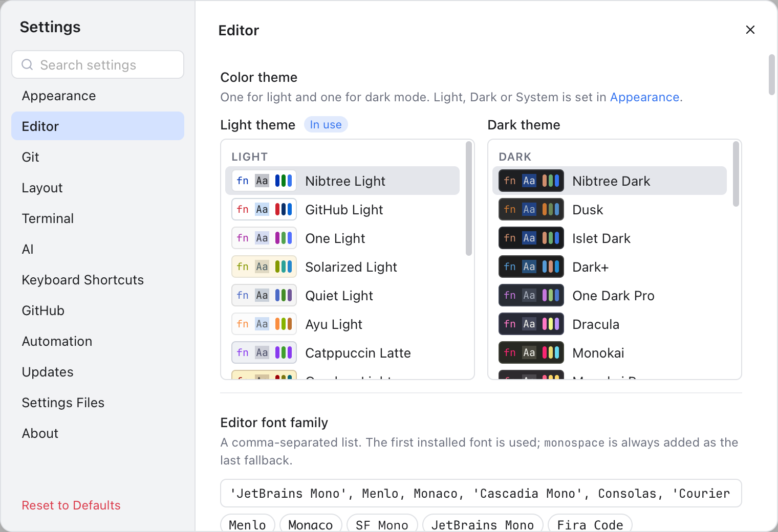Screen dimensions: 778x532
Task: Click the GitHub Light theme preview swatch
Action: pyautogui.click(x=264, y=209)
